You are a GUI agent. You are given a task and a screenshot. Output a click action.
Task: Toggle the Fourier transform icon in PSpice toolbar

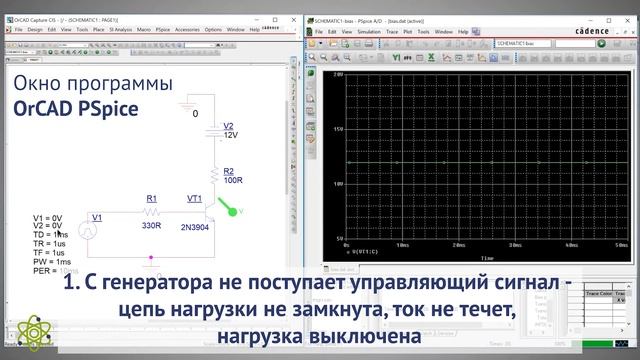click(407, 58)
